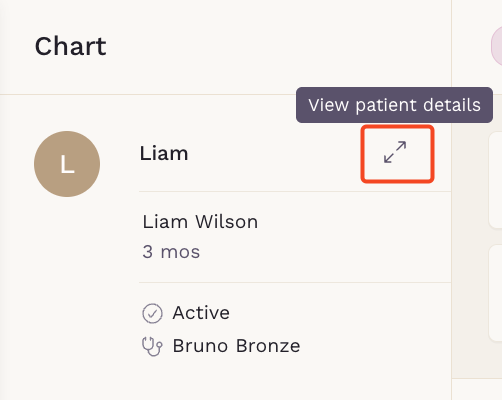Select the upper card at the right edge
This screenshot has width=502, height=400.
[x=495, y=180]
